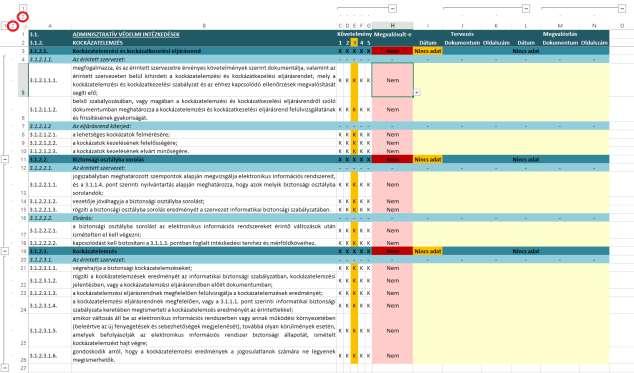Select the Nem cell in row 13
Viewport: 634px width, 373px height.
click(392, 184)
